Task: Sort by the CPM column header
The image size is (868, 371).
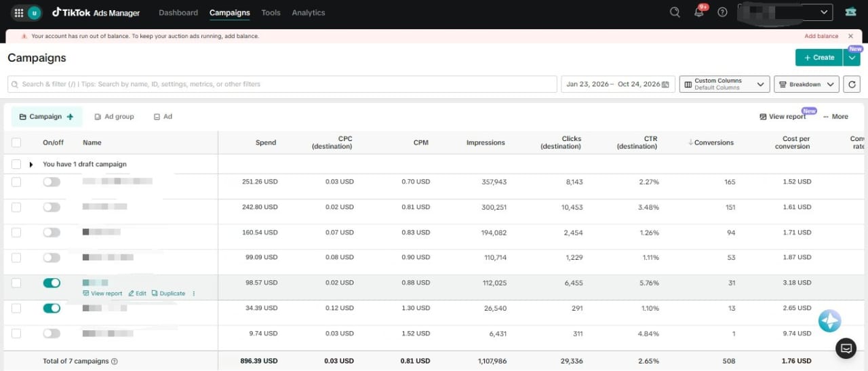Action: point(420,142)
